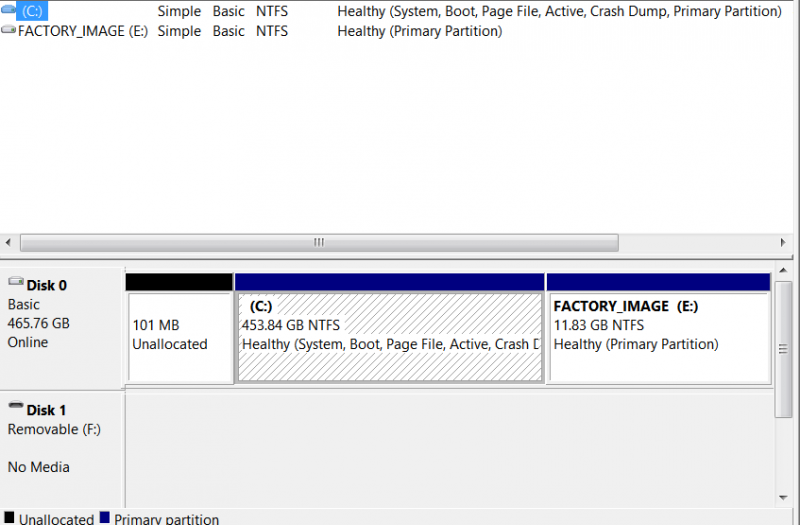Click the drive icon beside FACTORY_IMAGE (E:)
This screenshot has height=525, width=800.
click(x=8, y=30)
